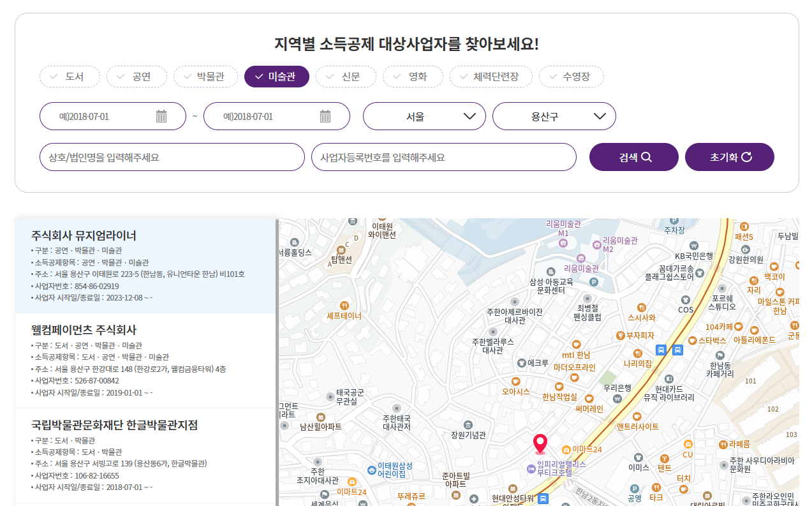This screenshot has height=506, width=812.
Task: Click the 이태원삼성 어린이집 map icon
Action: point(372,470)
